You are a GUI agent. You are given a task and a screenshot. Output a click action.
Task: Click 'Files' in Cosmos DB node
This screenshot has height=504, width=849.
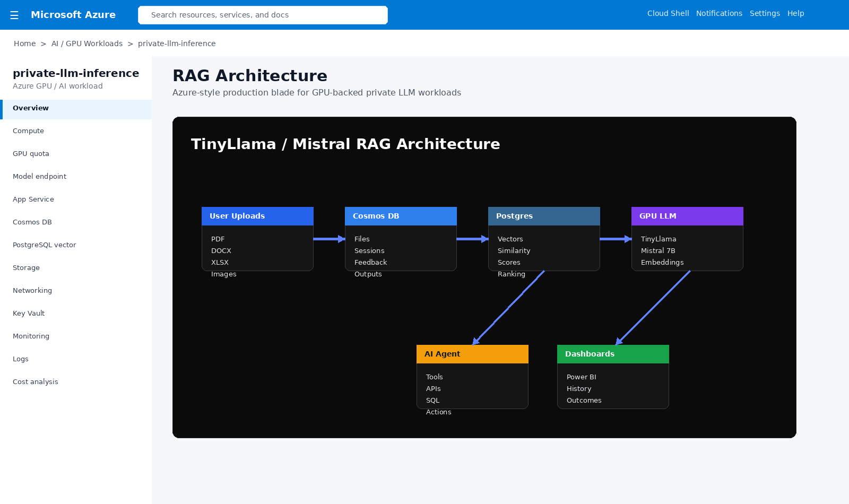362,239
